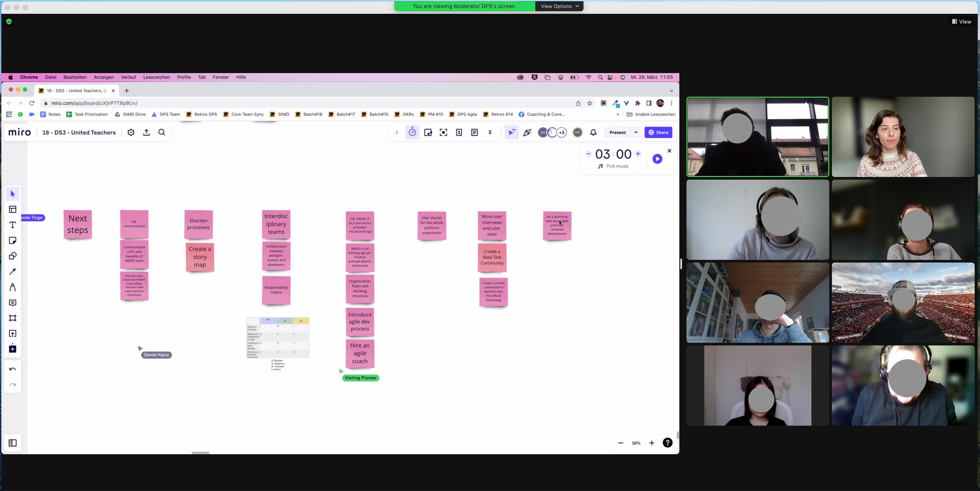Increase timer with plus button
Image resolution: width=980 pixels, height=491 pixels.
(x=638, y=154)
